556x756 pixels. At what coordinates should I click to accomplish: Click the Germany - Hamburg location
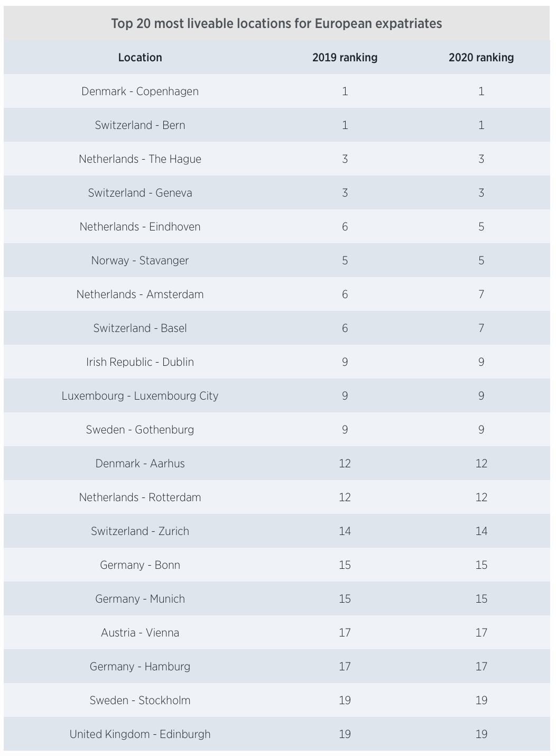pyautogui.click(x=140, y=667)
